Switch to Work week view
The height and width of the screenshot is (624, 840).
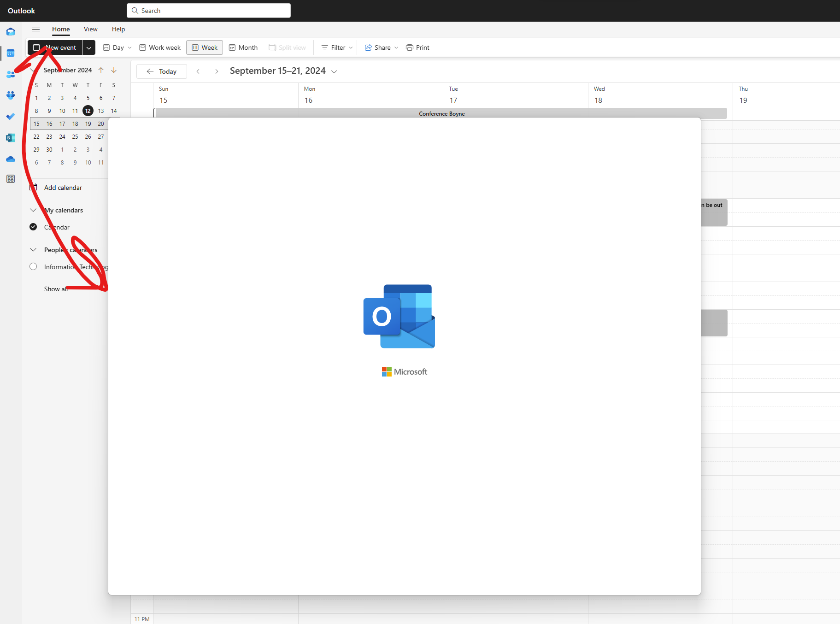click(x=160, y=47)
